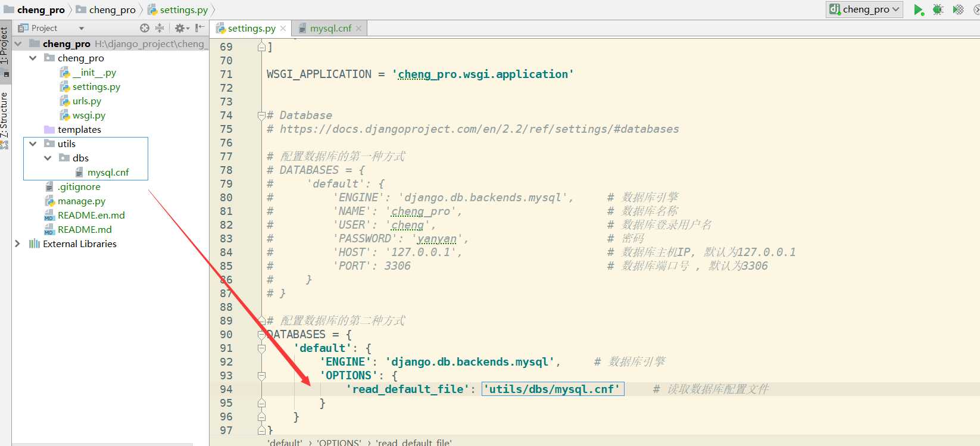Open the 1: Project side tab
Image resolution: width=980 pixels, height=446 pixels.
tap(5, 51)
